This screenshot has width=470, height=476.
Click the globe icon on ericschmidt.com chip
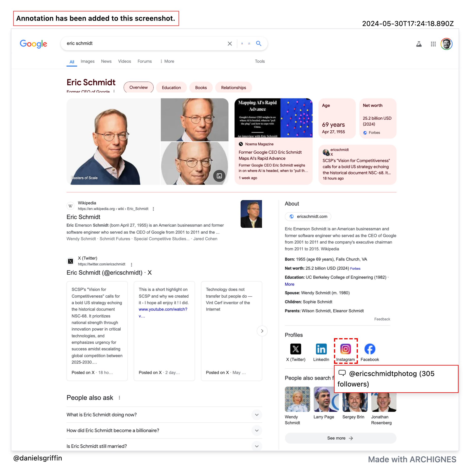pos(291,217)
